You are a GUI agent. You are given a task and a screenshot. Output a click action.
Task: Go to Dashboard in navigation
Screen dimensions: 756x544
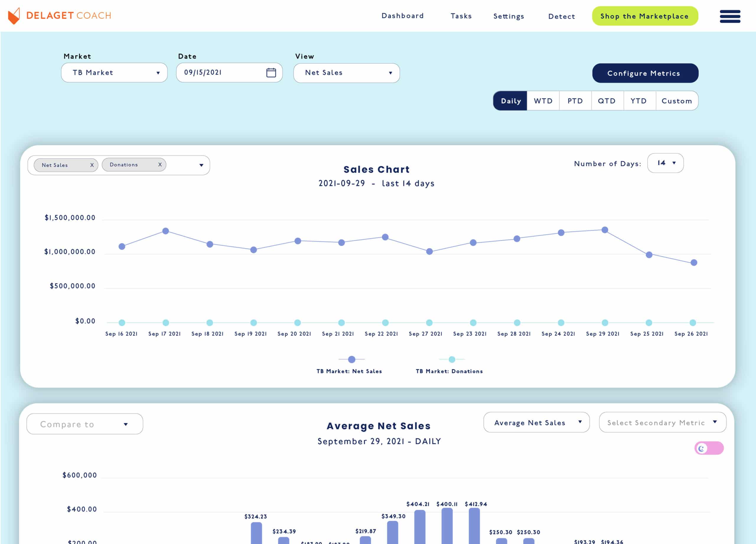point(402,16)
